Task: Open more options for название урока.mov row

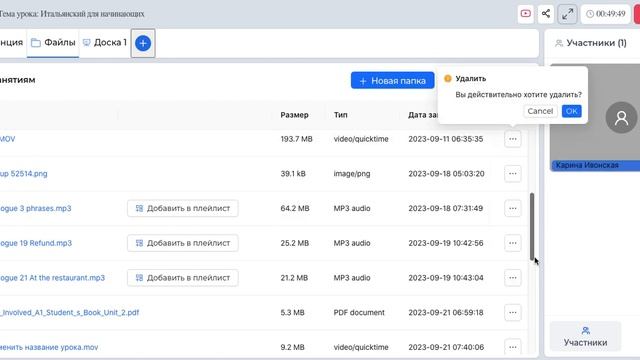Action: 513,347
